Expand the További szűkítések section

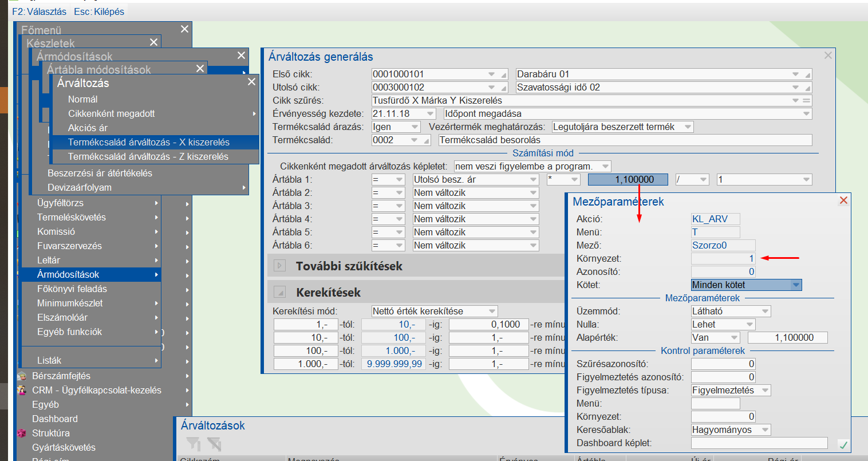point(280,266)
